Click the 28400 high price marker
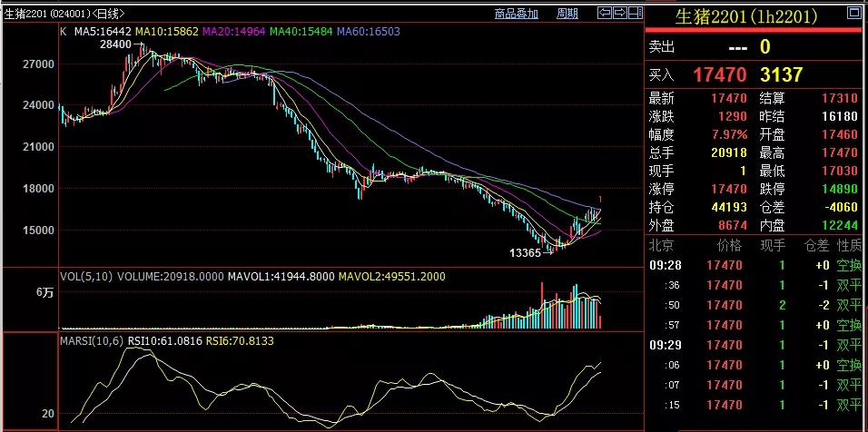868x432 pixels. pyautogui.click(x=115, y=44)
